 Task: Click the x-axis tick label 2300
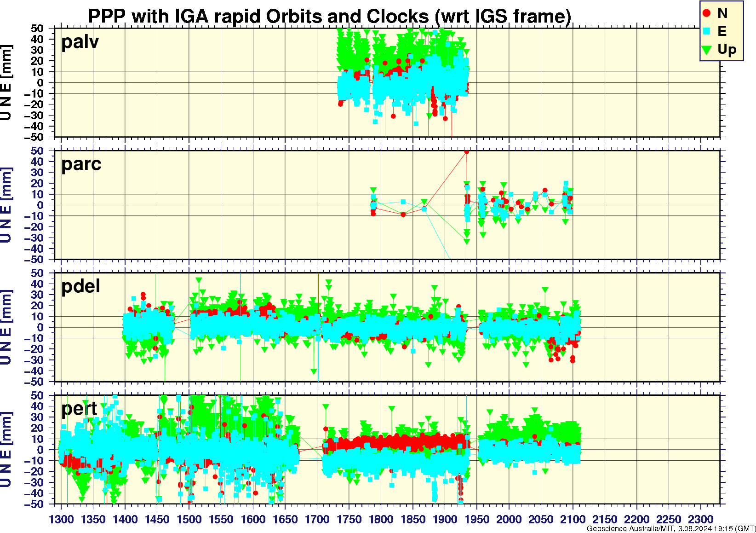click(701, 520)
